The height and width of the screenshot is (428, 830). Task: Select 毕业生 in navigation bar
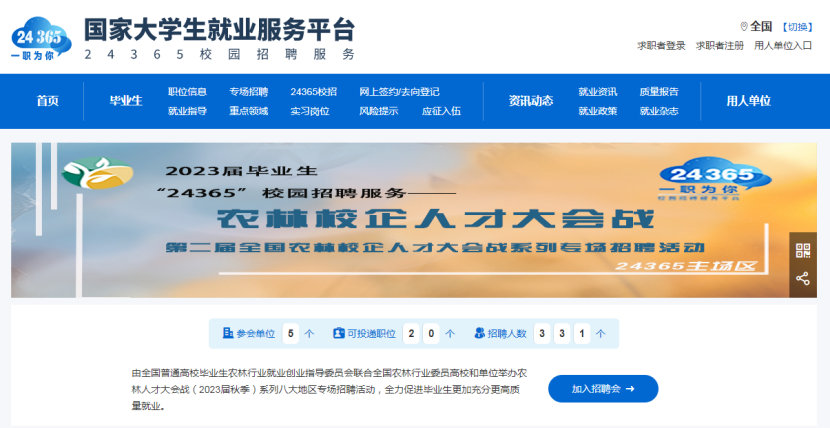click(126, 101)
